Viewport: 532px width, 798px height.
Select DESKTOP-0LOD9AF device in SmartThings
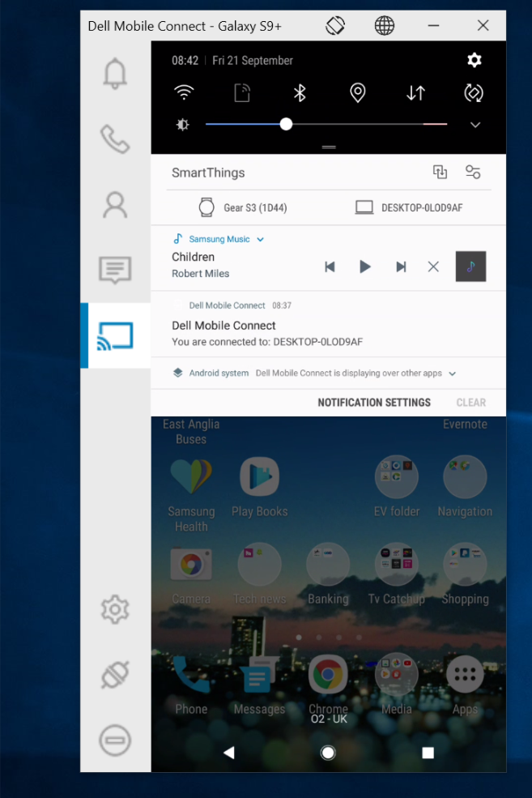(x=409, y=207)
